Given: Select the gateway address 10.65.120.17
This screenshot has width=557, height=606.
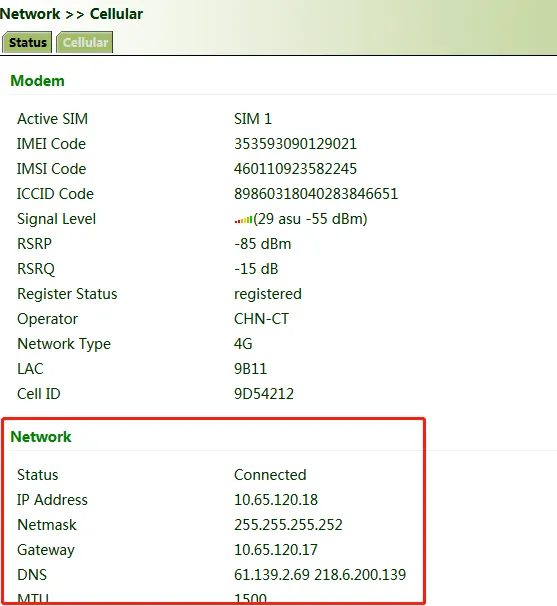Looking at the screenshot, I should click(276, 550).
